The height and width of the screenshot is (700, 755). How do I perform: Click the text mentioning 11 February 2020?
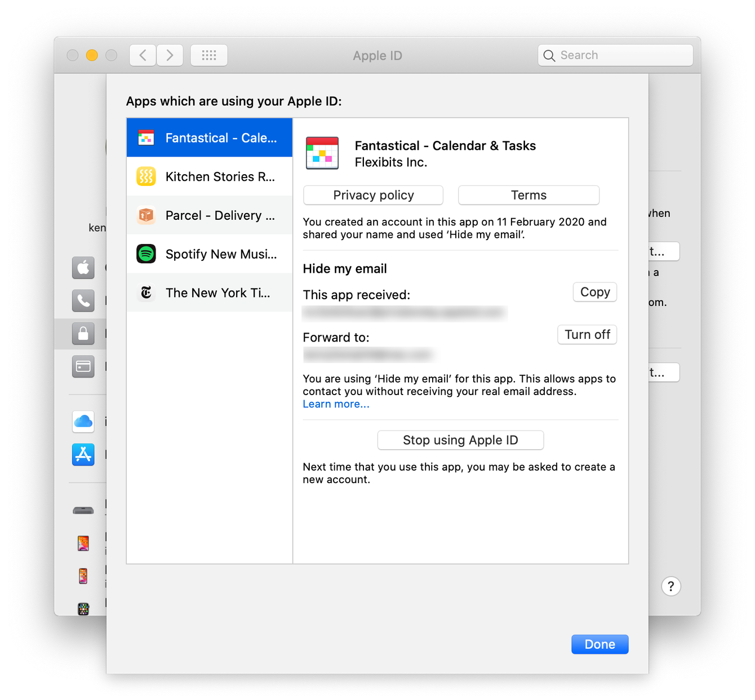(x=455, y=228)
